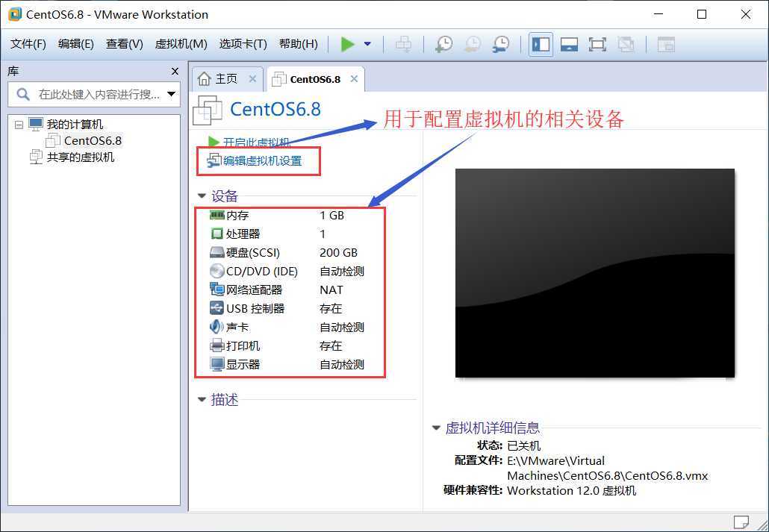The width and height of the screenshot is (769, 532).
Task: Open the 帮助(H) menu
Action: tap(298, 44)
